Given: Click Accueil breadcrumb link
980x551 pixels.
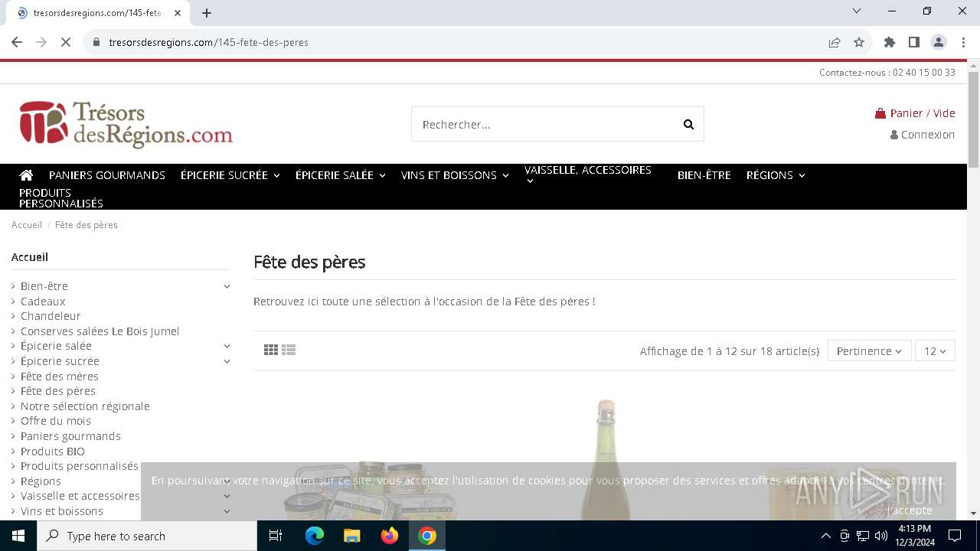Looking at the screenshot, I should [27, 225].
